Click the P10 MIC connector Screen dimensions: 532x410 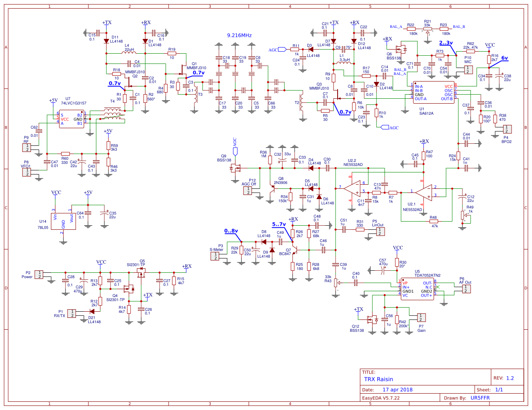tap(468, 70)
